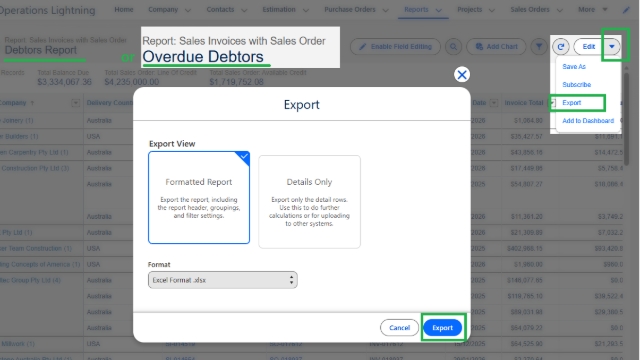Click the Invoice Total column header
Viewport: 640px width, 360px height.
pos(523,103)
